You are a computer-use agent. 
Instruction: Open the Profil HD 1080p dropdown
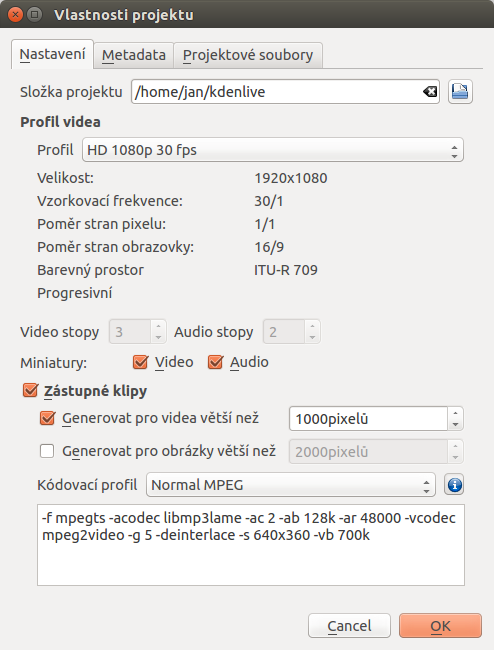[x=273, y=150]
